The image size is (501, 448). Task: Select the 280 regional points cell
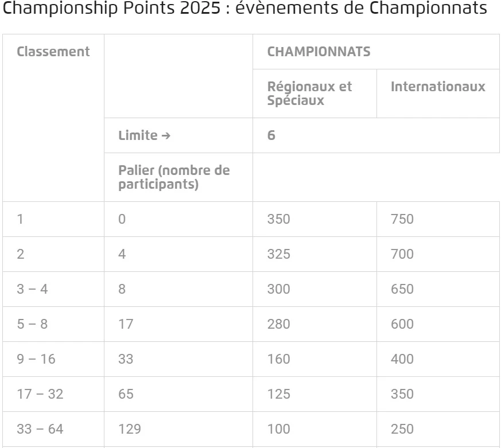tap(314, 324)
